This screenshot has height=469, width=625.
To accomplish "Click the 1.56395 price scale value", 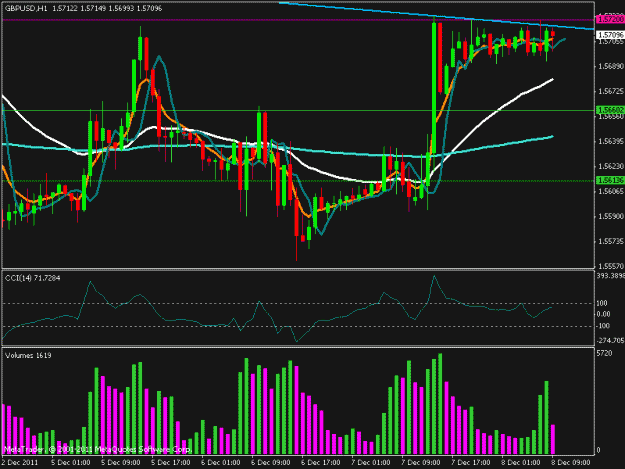I will pyautogui.click(x=611, y=141).
